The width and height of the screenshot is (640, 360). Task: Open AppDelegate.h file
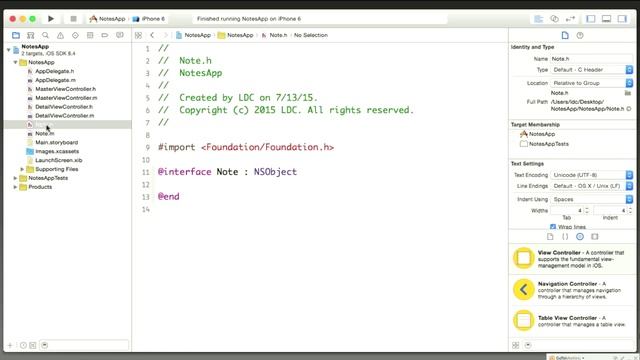click(x=54, y=71)
